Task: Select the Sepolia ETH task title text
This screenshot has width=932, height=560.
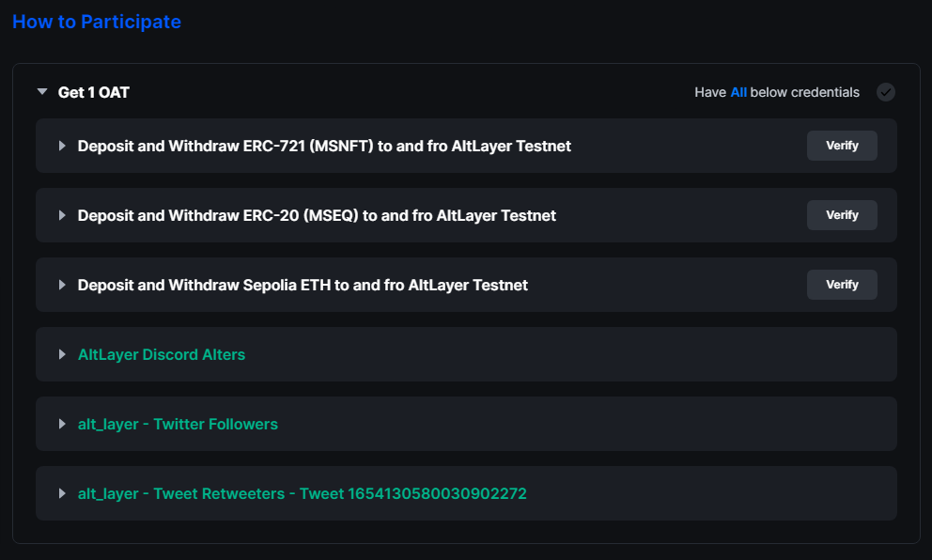Action: pyautogui.click(x=303, y=286)
